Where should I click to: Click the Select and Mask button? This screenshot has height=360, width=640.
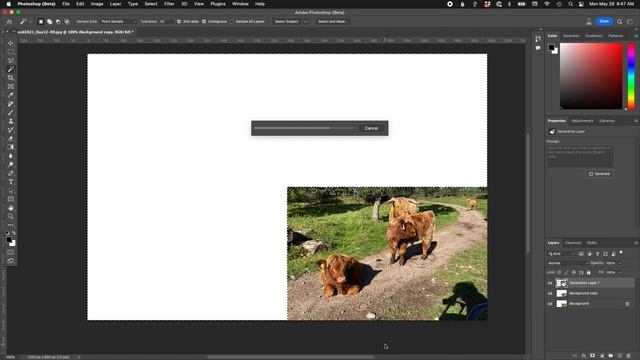pyautogui.click(x=333, y=22)
